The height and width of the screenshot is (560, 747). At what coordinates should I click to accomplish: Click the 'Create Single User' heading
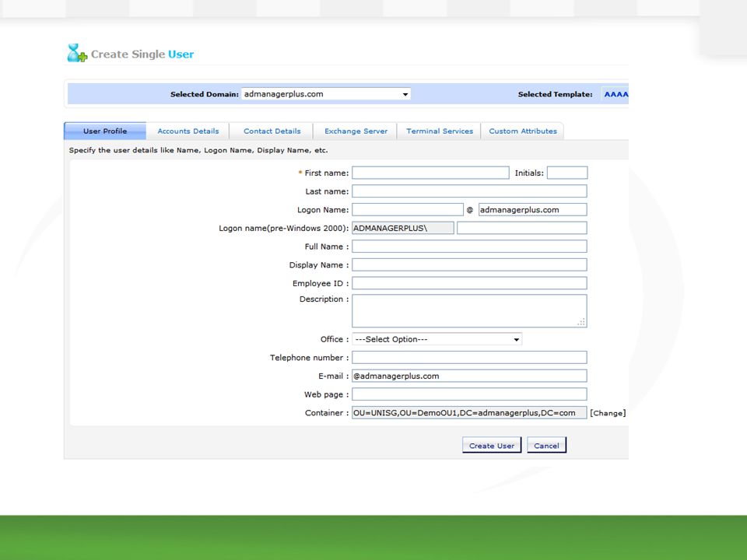142,54
